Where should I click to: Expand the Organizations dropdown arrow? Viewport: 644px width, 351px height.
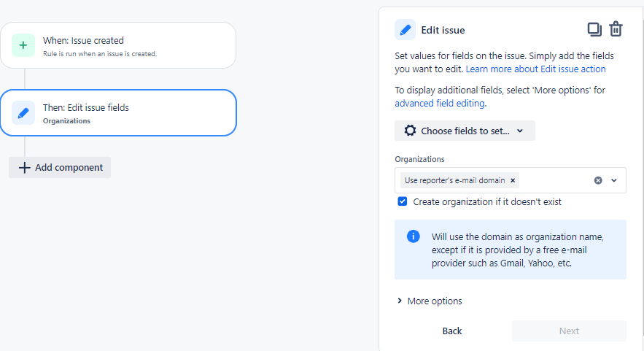point(614,180)
